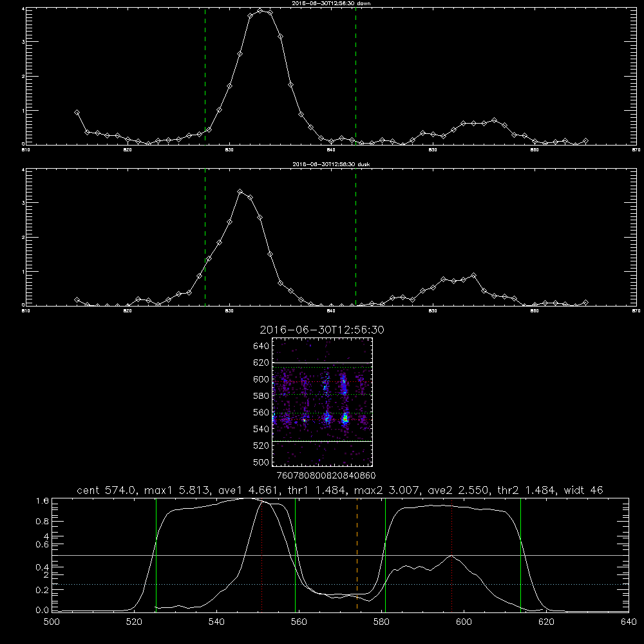Click bottom plot x-axis label 540
The width and height of the screenshot is (644, 644).
pos(216,622)
